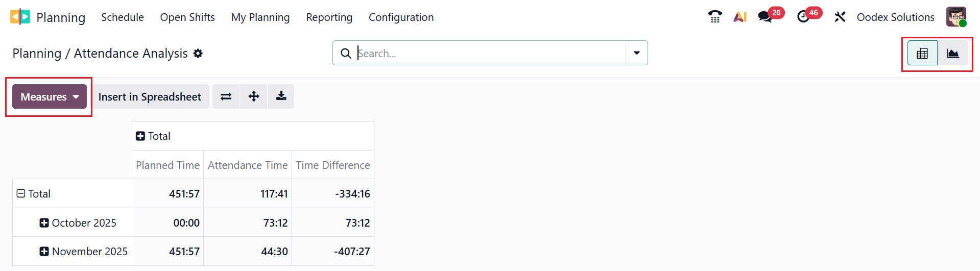
Task: Open the settings gear beside Attendance Analysis
Action: click(x=198, y=54)
